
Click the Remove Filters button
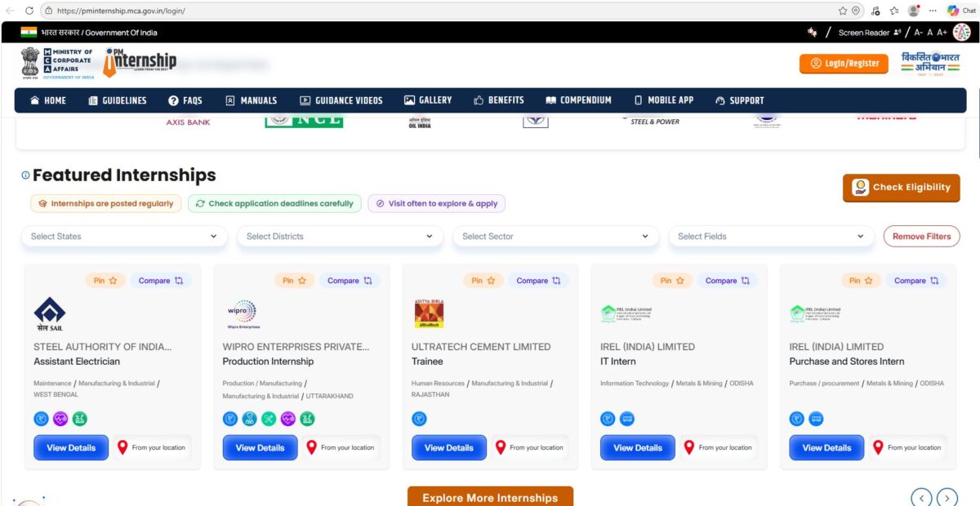[921, 237]
